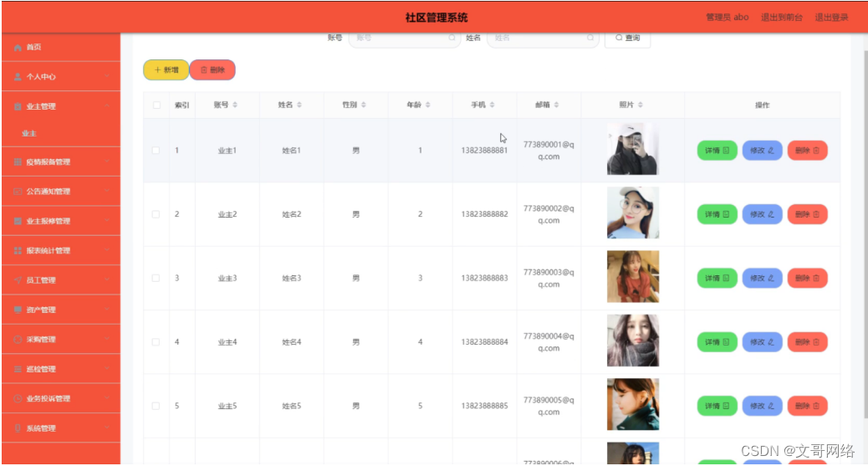Open the 系统管理 menu item
The image size is (868, 466).
(61, 428)
